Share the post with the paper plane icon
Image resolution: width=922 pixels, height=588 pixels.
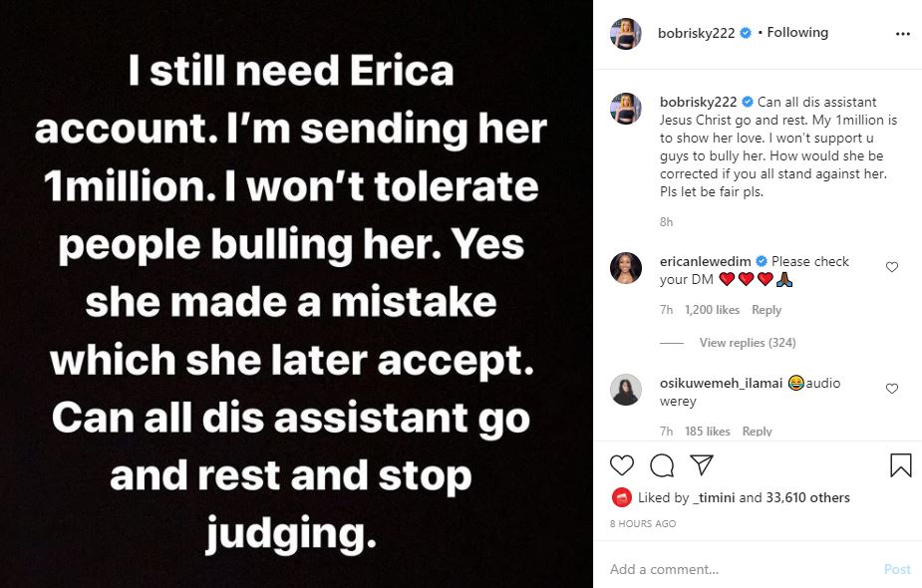point(702,465)
